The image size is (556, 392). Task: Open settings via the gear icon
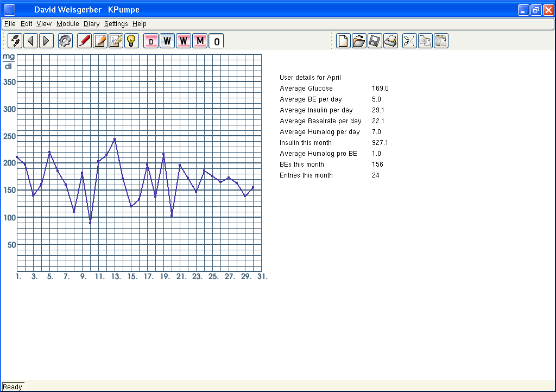click(x=65, y=41)
